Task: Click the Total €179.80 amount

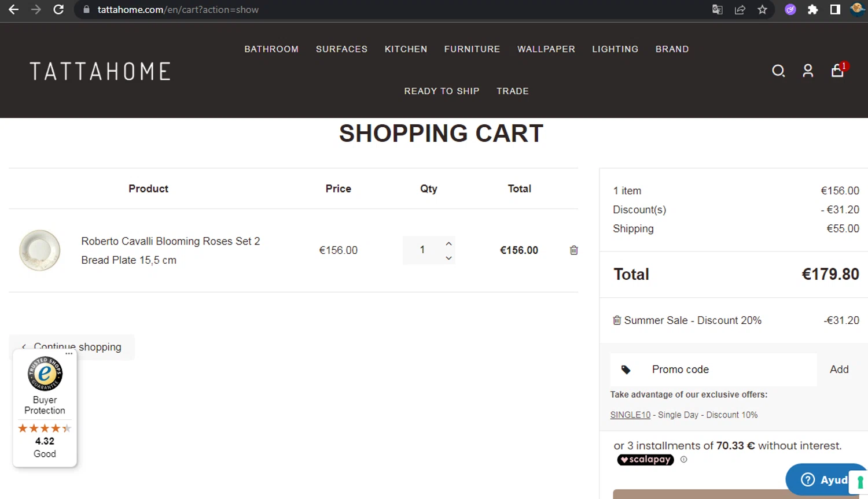Action: (x=830, y=274)
